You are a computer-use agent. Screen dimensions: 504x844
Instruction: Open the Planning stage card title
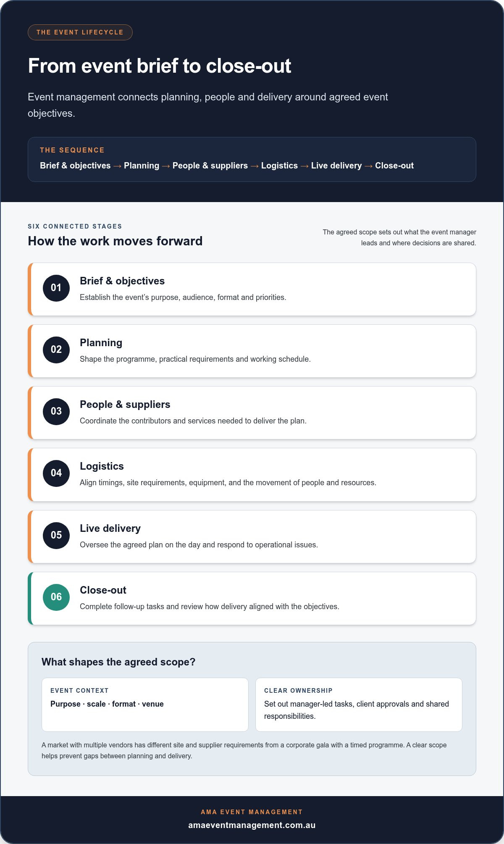pos(101,343)
